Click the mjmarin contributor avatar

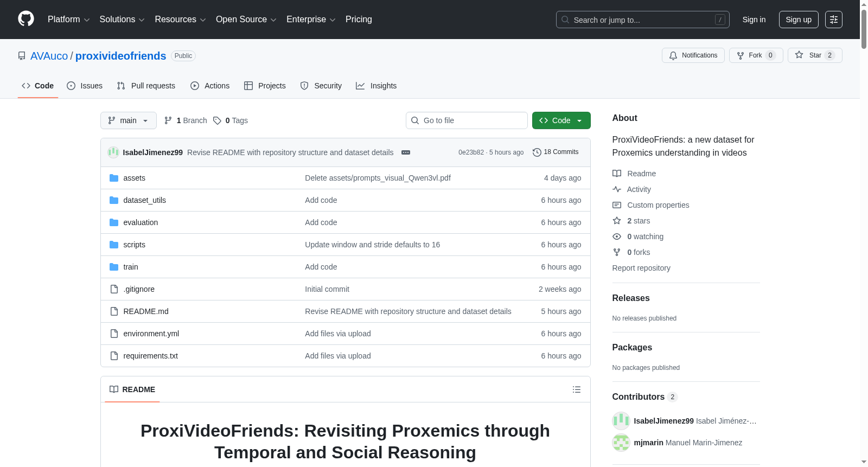point(621,443)
